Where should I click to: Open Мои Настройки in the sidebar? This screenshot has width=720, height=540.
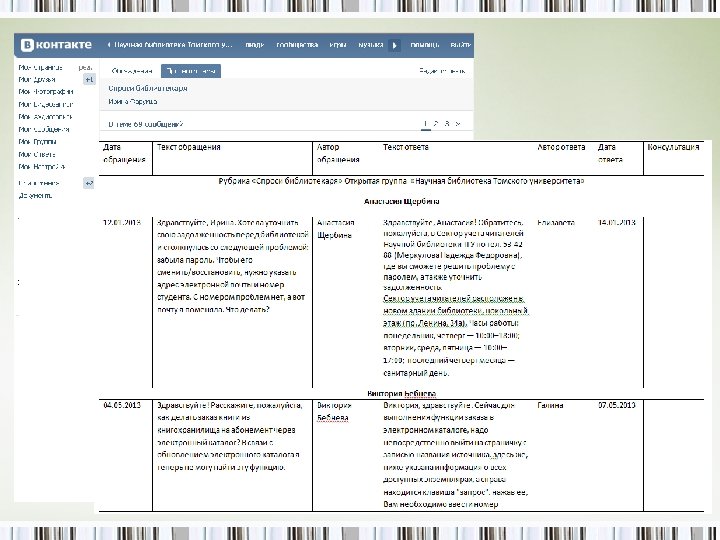click(x=42, y=167)
